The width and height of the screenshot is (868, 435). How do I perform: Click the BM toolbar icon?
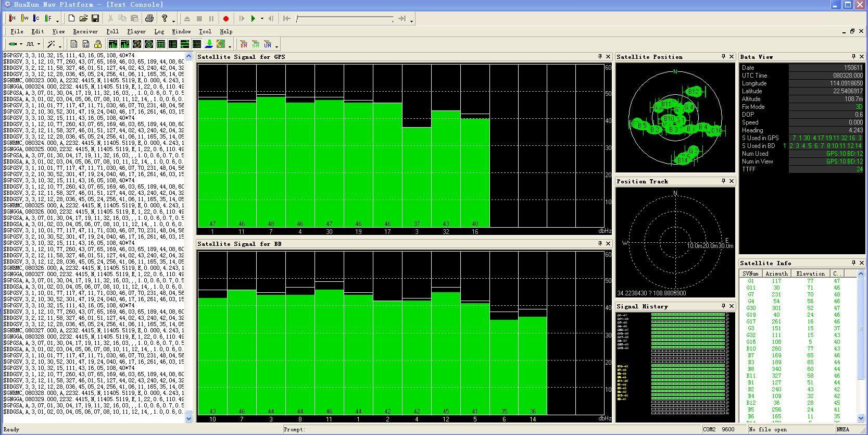pos(244,44)
